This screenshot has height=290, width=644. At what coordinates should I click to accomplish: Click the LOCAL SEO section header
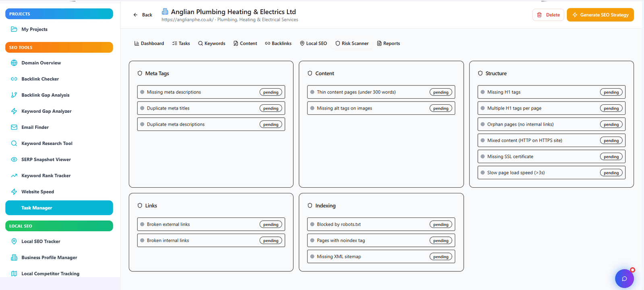click(59, 226)
